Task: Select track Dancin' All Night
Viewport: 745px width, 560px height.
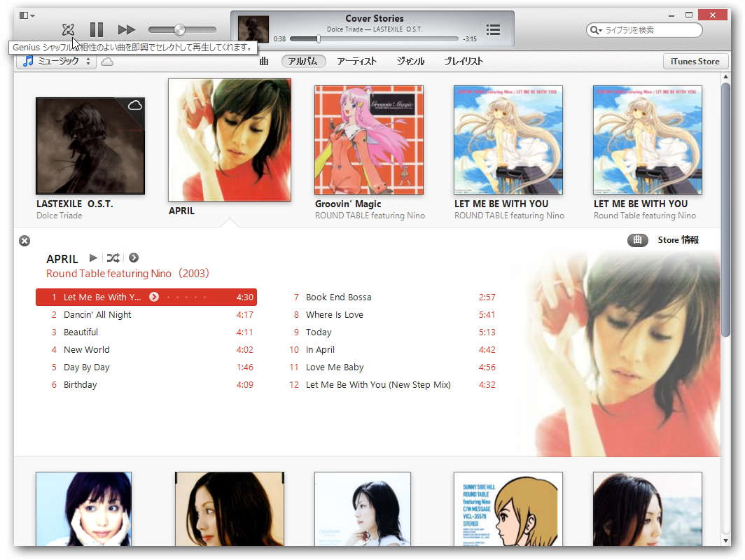Action: coord(146,314)
